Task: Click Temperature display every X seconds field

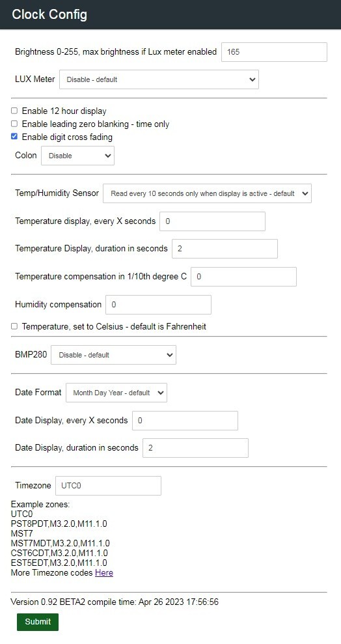Action: 212,221
